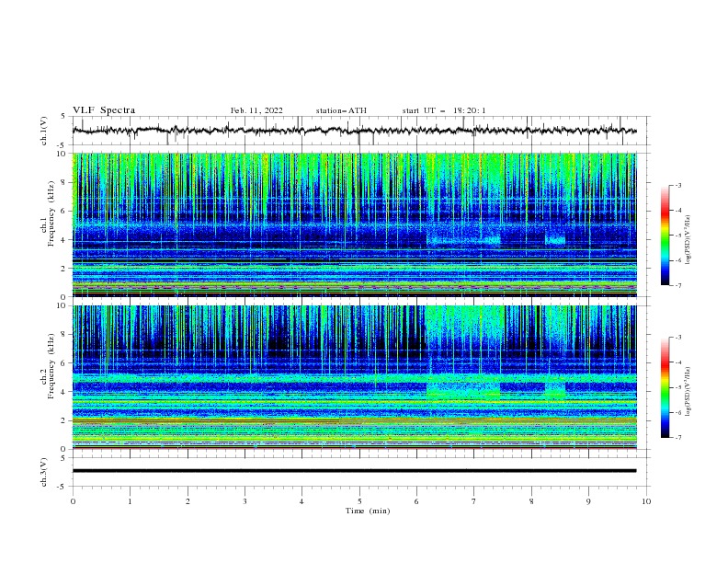Click the ch.1 "Frequency (kHz)" axis label
Viewport: 728px width, 563px height.
[51, 214]
